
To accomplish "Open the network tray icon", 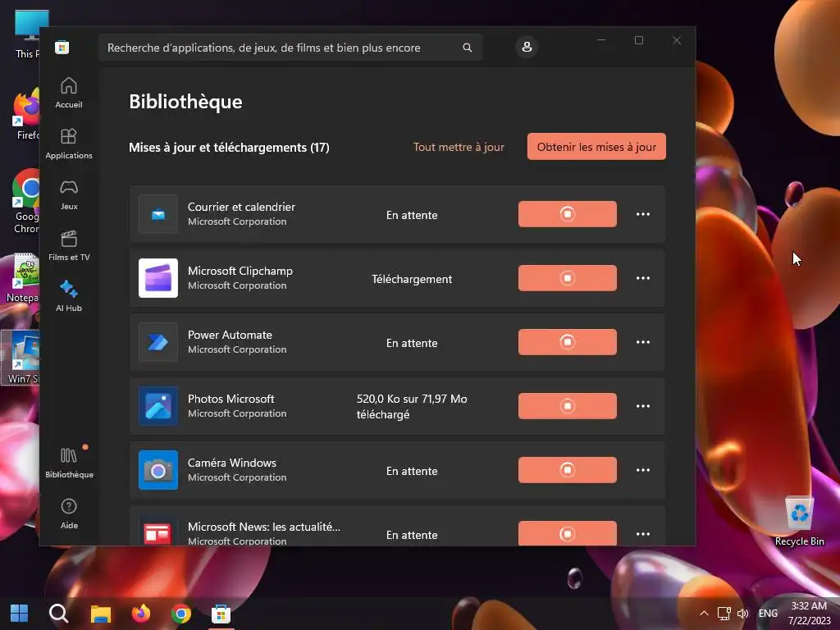I will 724,614.
